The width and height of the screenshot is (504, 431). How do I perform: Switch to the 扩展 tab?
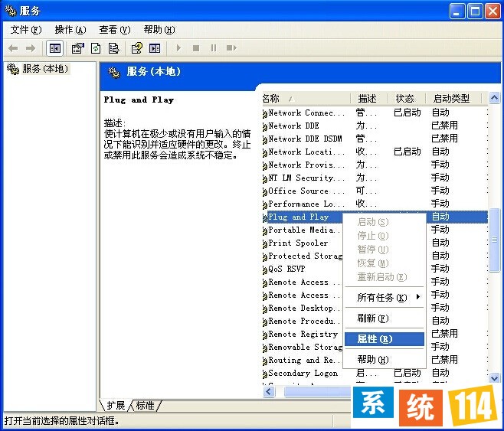[x=116, y=406]
